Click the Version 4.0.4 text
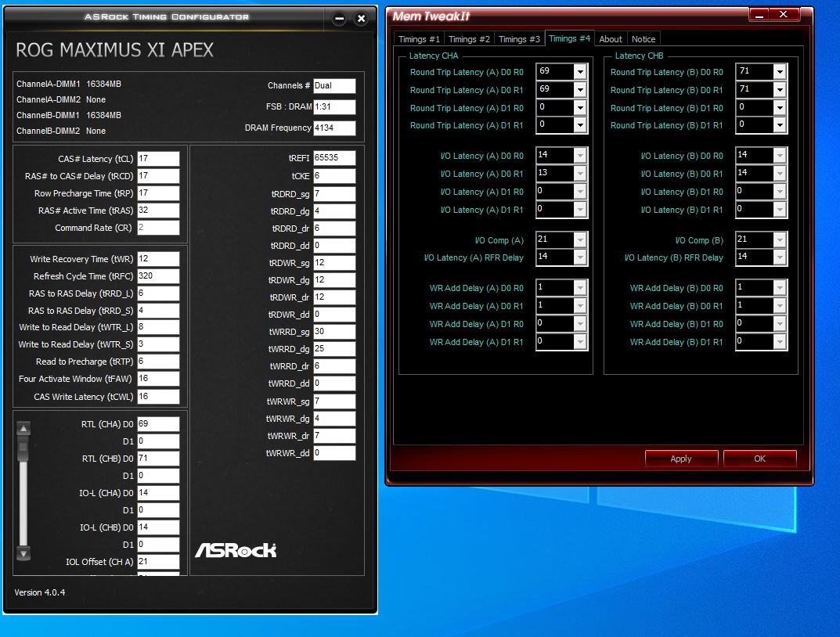The height and width of the screenshot is (637, 840). (40, 592)
